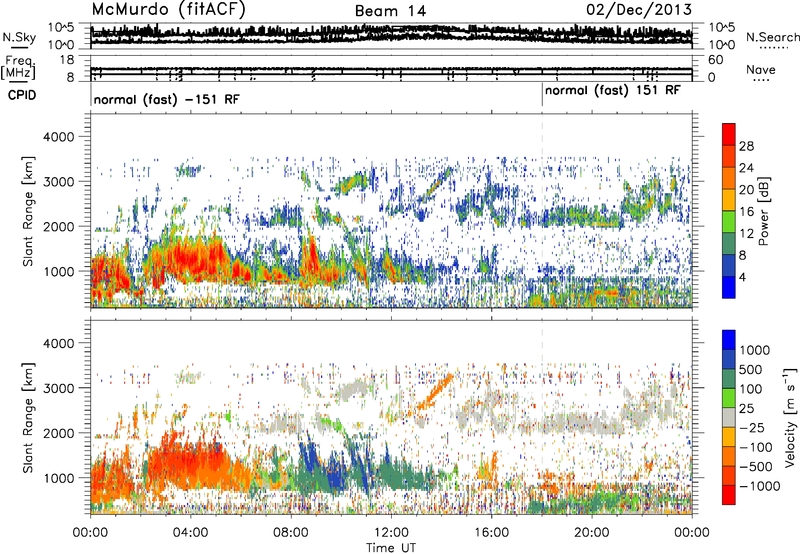
Task: Click 'normal (fast) -151 RF' text
Action: (x=166, y=99)
